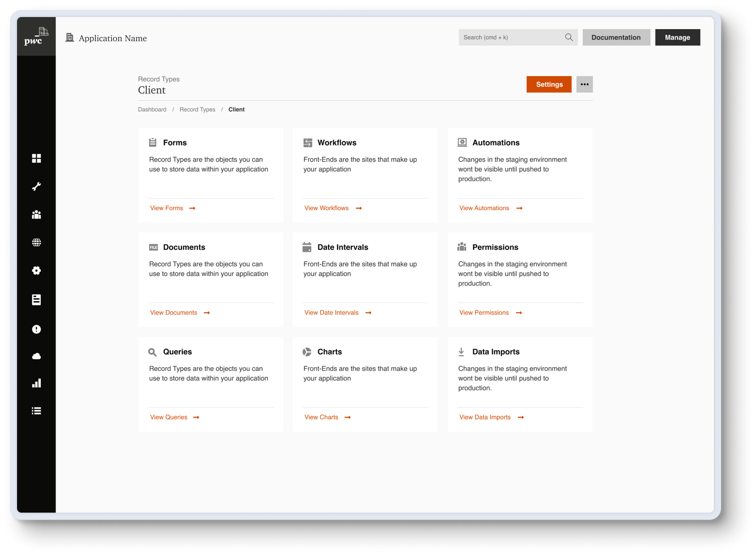Click the Data Imports download icon
The image size is (756, 555).
coord(461,352)
